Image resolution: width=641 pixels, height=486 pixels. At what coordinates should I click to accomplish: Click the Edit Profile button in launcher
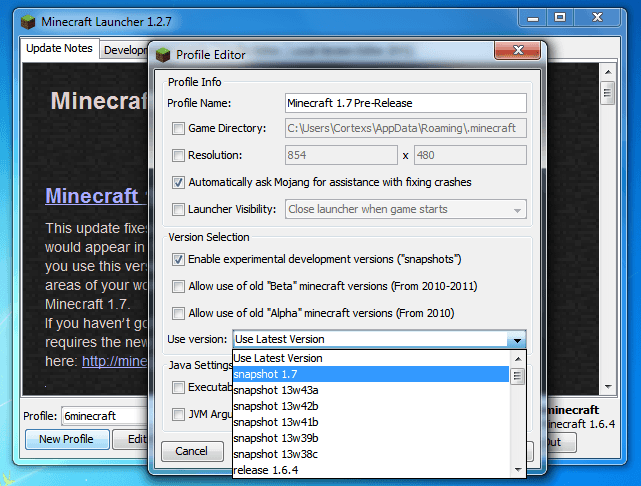point(130,439)
